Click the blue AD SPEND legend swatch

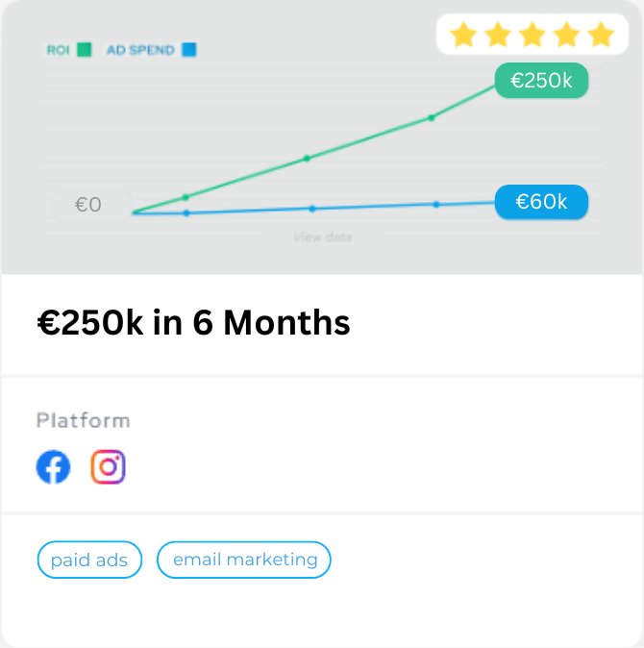tap(189, 50)
